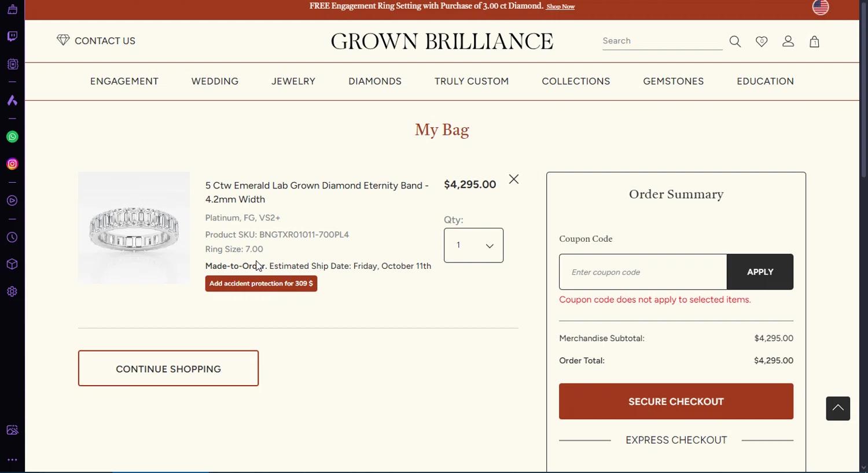Viewport: 868px width, 473px height.
Task: Open the Collections menu
Action: [576, 82]
